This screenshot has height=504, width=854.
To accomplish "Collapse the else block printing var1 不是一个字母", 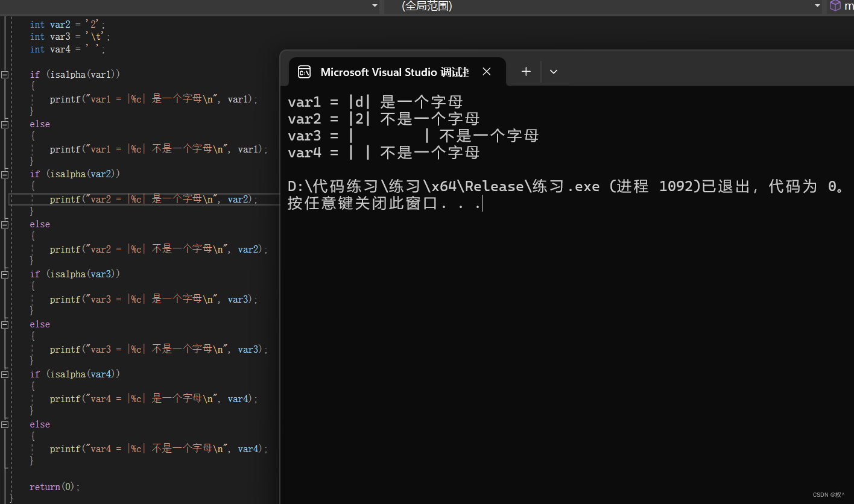I will pyautogui.click(x=5, y=125).
